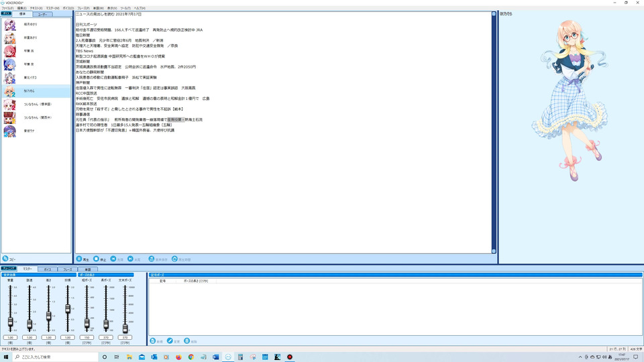The height and width of the screenshot is (362, 644).
Task: Adjust the 短ポーズ slider
Action: pos(87,323)
